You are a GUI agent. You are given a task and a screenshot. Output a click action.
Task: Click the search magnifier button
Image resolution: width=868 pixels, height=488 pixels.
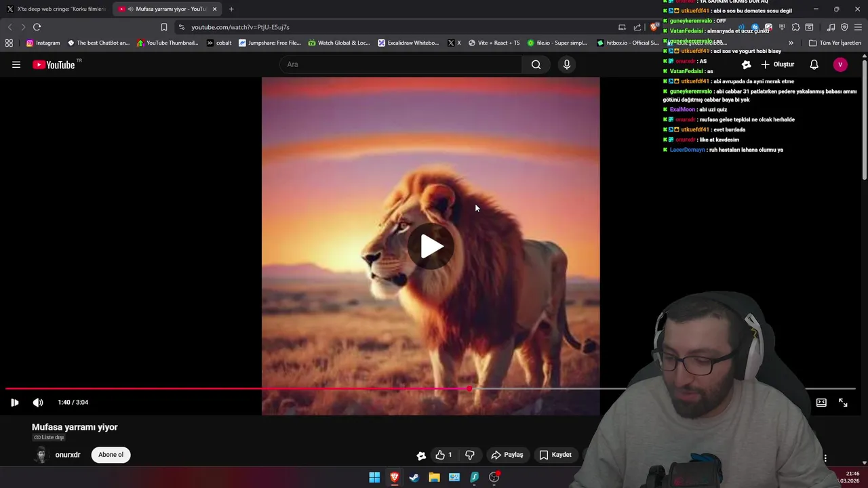click(x=536, y=64)
